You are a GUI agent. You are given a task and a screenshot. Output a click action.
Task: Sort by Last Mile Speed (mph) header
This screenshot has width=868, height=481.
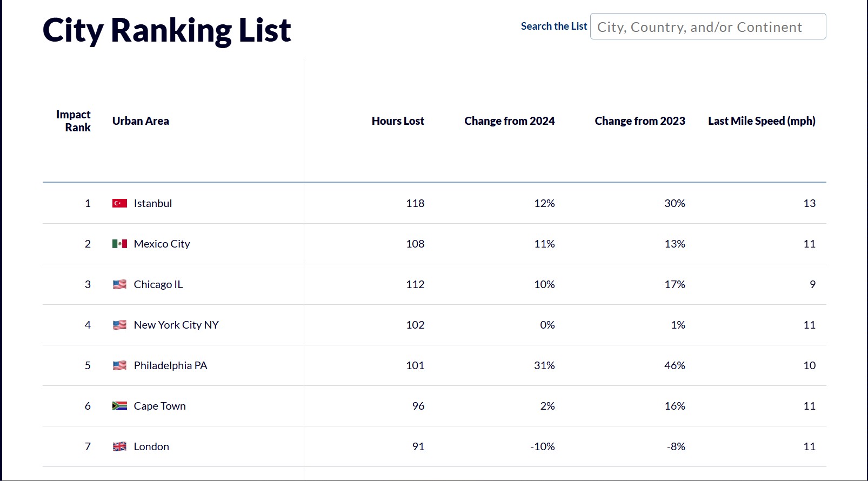[x=762, y=121]
